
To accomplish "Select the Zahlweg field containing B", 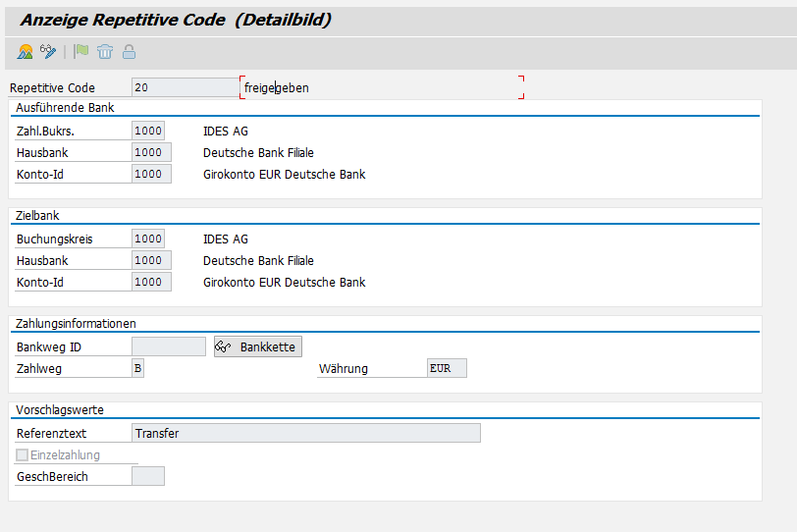I will point(137,368).
